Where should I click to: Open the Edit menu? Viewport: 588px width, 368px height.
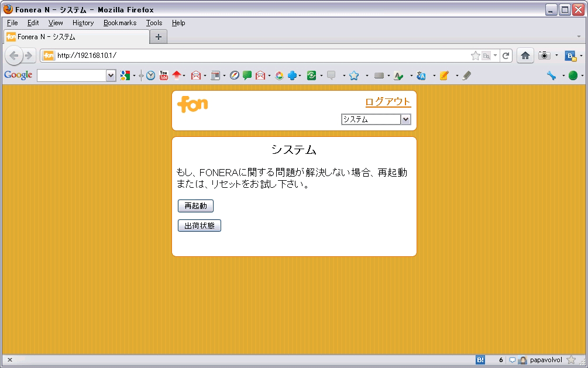(33, 23)
